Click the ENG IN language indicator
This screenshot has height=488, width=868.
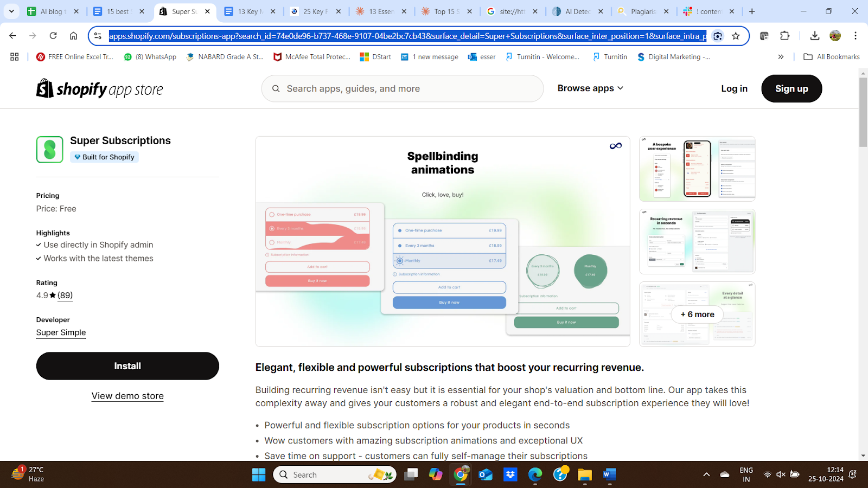tap(746, 474)
